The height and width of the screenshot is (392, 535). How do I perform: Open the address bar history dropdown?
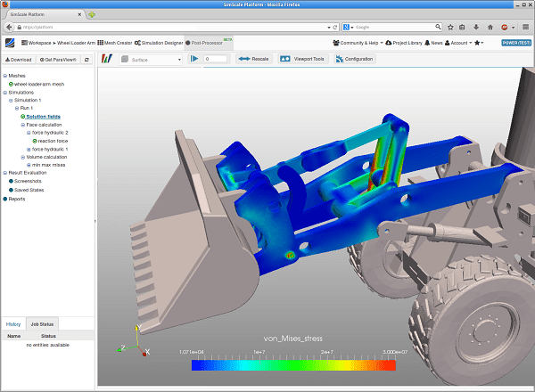329,27
